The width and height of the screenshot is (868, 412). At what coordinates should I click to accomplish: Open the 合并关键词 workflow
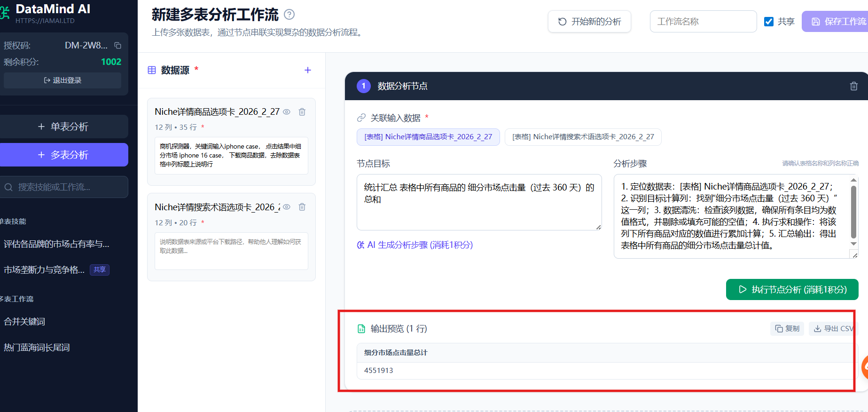(x=24, y=322)
